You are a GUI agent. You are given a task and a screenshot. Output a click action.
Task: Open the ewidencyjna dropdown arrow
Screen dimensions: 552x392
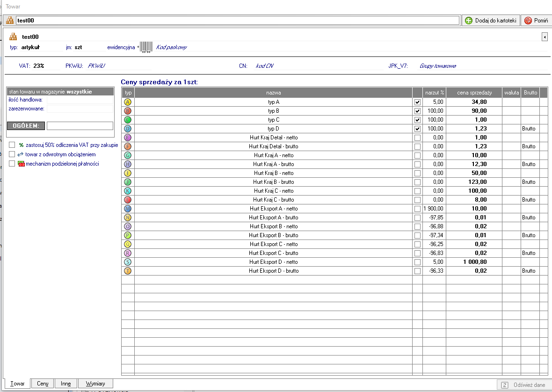(x=138, y=48)
